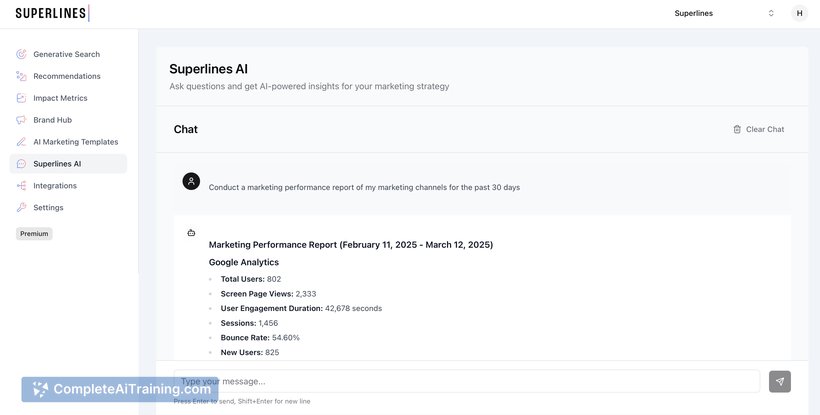Click the bot icon above the report

(x=191, y=233)
